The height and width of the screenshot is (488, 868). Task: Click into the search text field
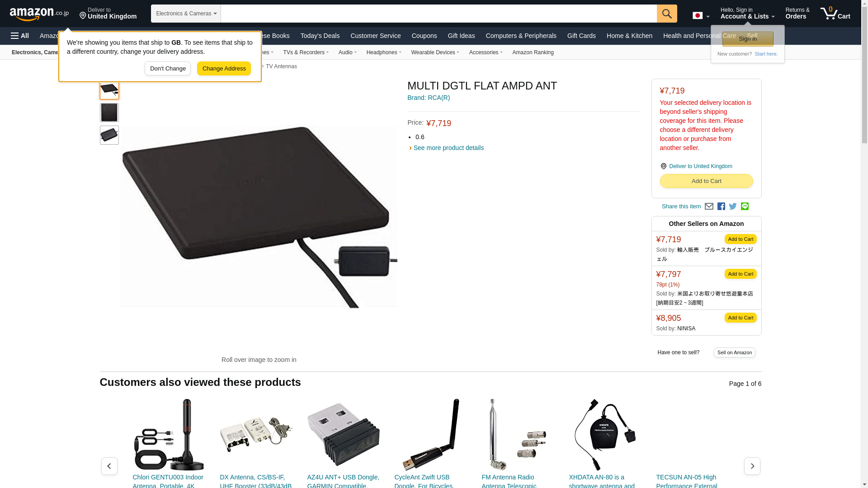[x=439, y=14]
